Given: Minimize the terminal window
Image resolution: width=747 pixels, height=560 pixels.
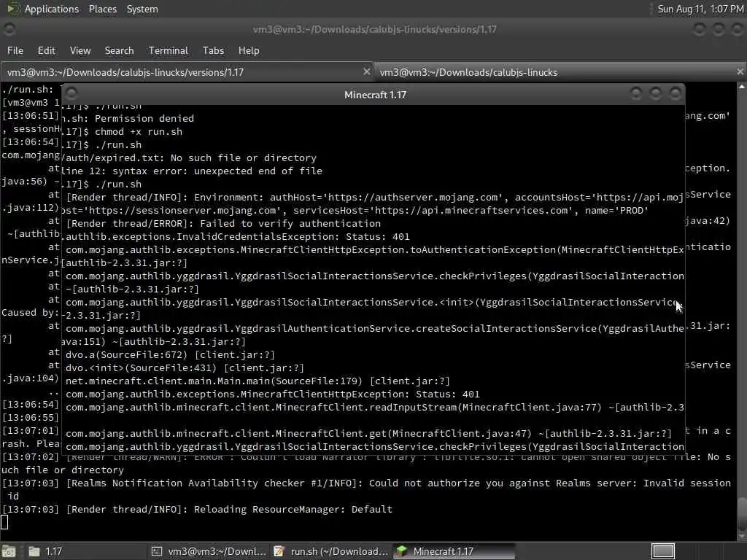Looking at the screenshot, I should [x=699, y=29].
